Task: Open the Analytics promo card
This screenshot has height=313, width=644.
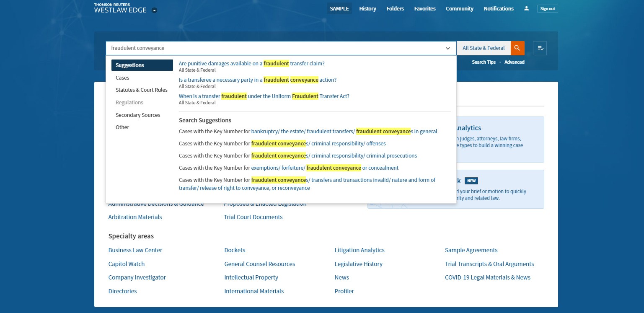Action: pyautogui.click(x=500, y=140)
